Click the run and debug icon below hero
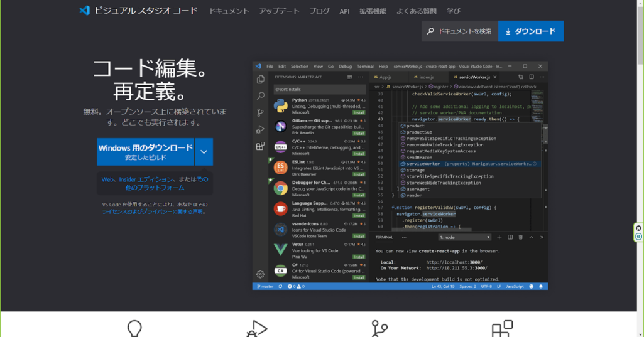 click(x=257, y=329)
